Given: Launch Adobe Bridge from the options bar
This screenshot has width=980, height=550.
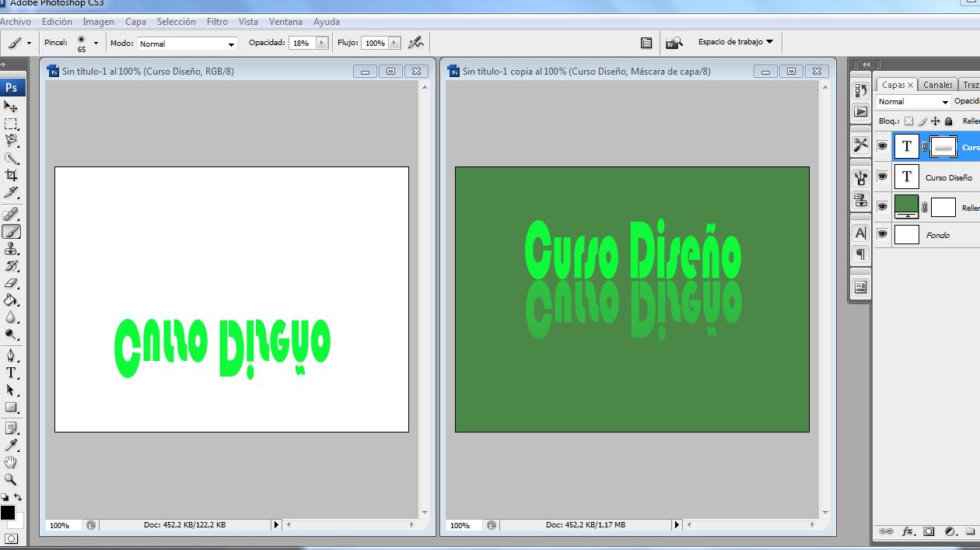Looking at the screenshot, I should pos(674,43).
